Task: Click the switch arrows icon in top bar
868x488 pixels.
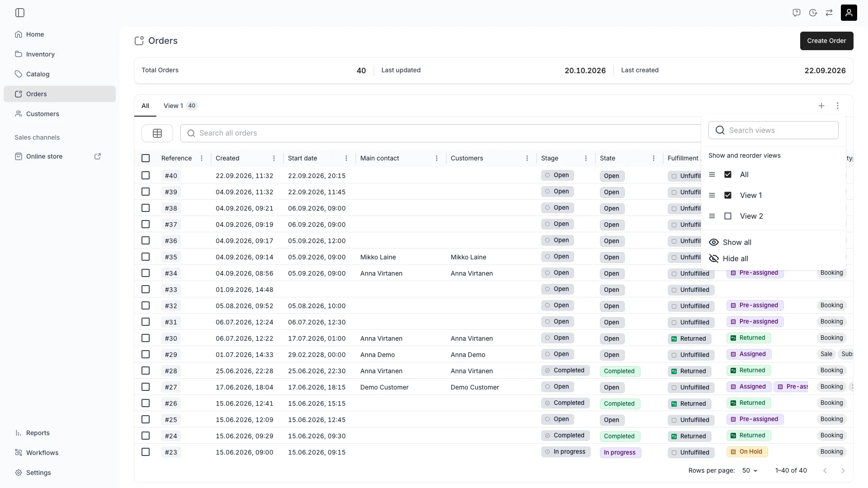Action: pyautogui.click(x=829, y=13)
